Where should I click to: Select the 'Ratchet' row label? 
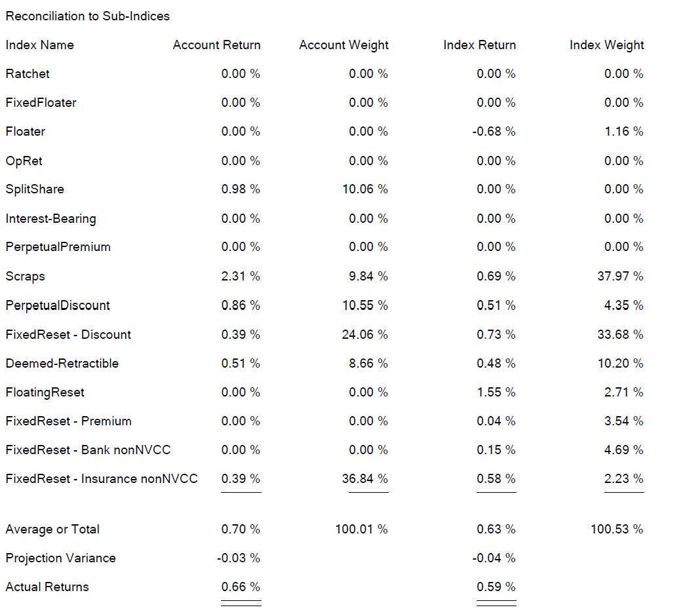pyautogui.click(x=28, y=74)
